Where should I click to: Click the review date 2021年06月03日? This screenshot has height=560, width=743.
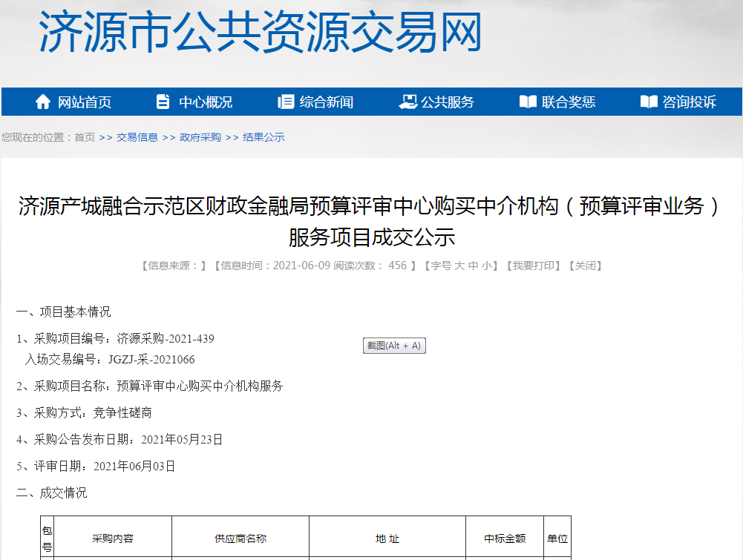[134, 467]
